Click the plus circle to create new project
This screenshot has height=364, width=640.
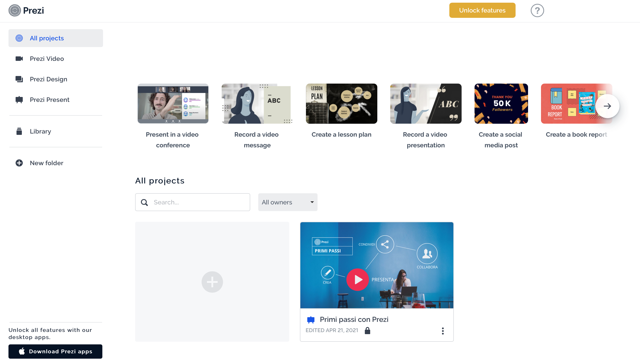coord(212,282)
